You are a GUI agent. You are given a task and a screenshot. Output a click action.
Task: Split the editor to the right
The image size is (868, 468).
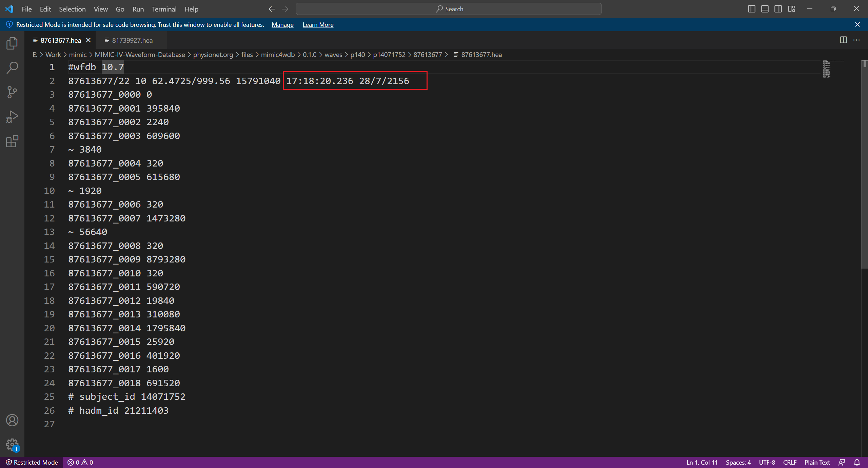843,40
